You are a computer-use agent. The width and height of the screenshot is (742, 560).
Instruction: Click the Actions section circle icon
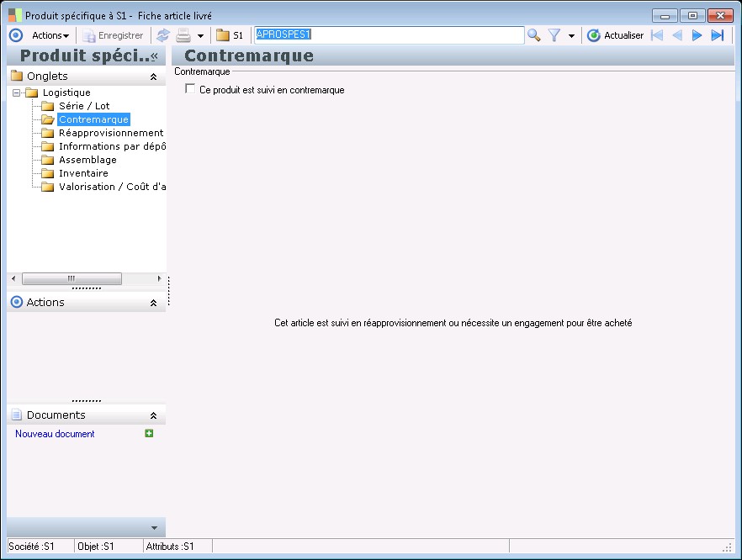(x=17, y=302)
